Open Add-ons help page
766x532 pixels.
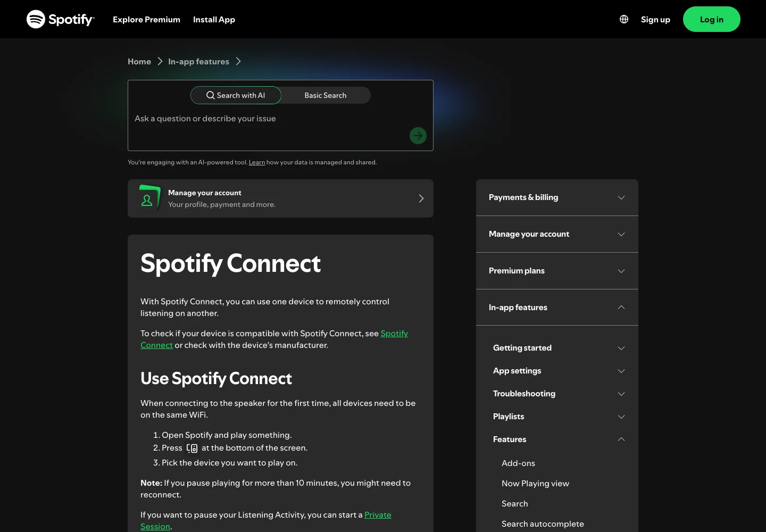[x=518, y=463]
